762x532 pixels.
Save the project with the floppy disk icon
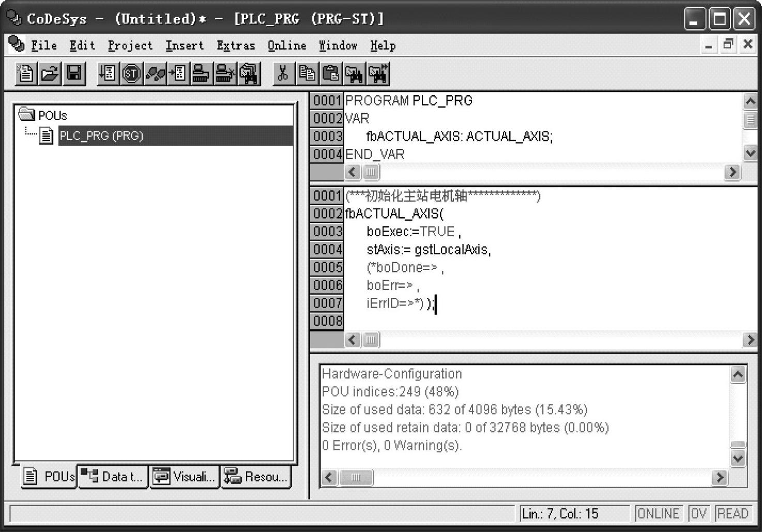74,73
